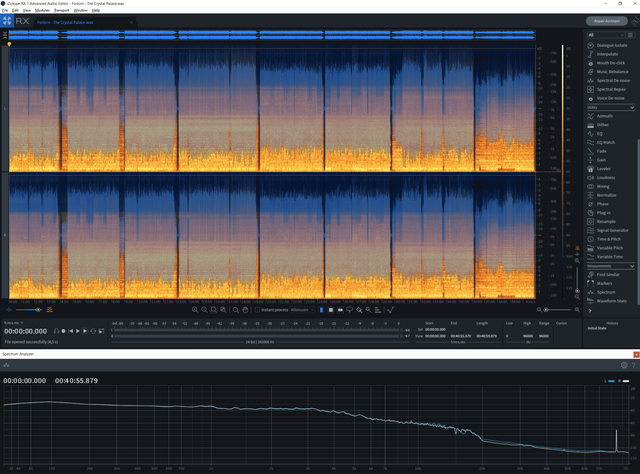Toggle the module list view button
The image size is (640, 474).
point(631,35)
